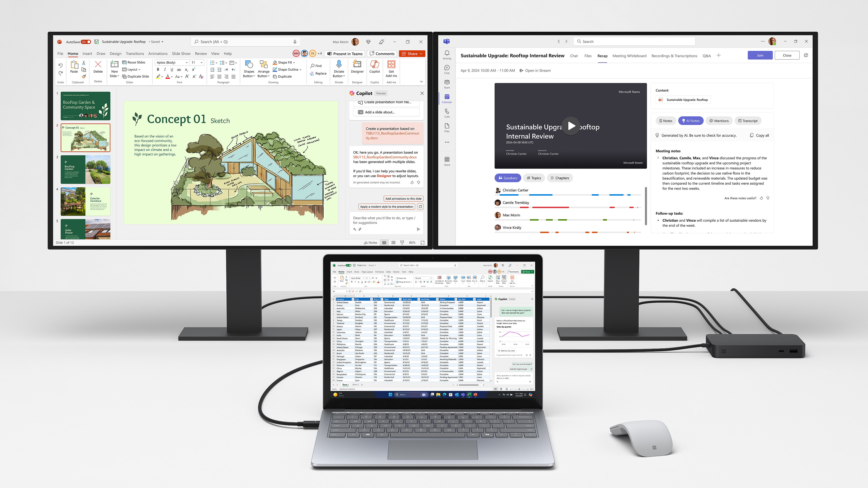
Task: Click the Speakers filter icon in meeting recap
Action: [x=508, y=178]
